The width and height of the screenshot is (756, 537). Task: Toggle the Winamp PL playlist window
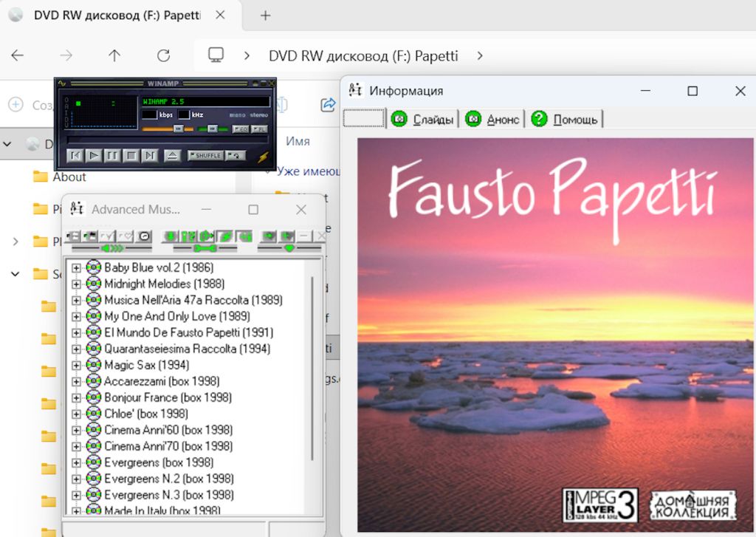click(x=259, y=129)
